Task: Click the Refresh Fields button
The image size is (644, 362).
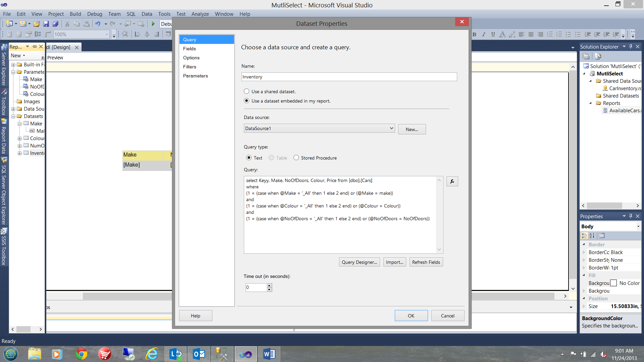Action: pos(426,262)
